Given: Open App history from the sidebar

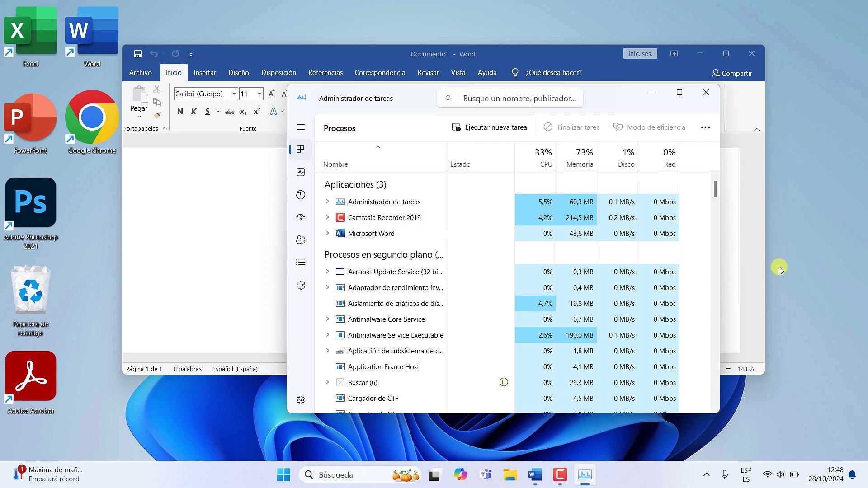Looking at the screenshot, I should coord(301,195).
